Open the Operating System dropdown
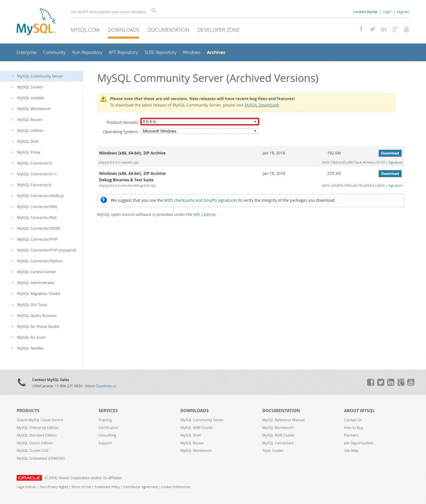Viewport: 426px width, 504px height. 200,131
